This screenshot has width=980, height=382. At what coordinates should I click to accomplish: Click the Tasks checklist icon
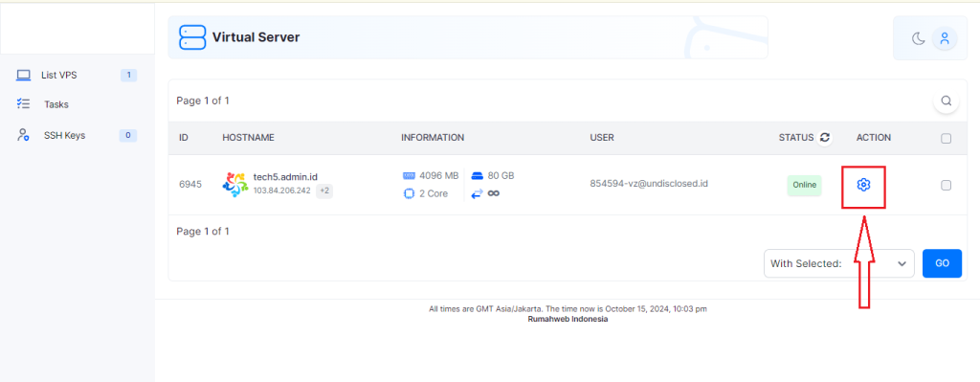23,104
